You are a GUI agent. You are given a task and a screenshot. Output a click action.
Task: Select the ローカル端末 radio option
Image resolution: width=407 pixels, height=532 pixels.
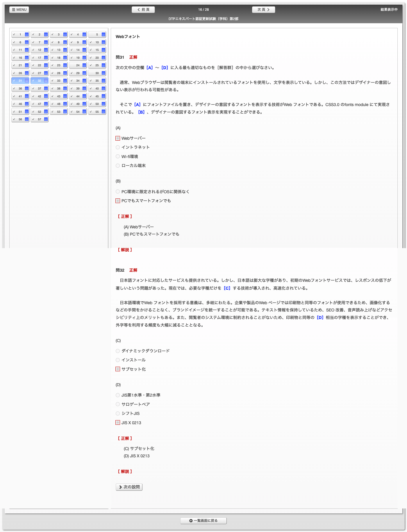(x=118, y=166)
